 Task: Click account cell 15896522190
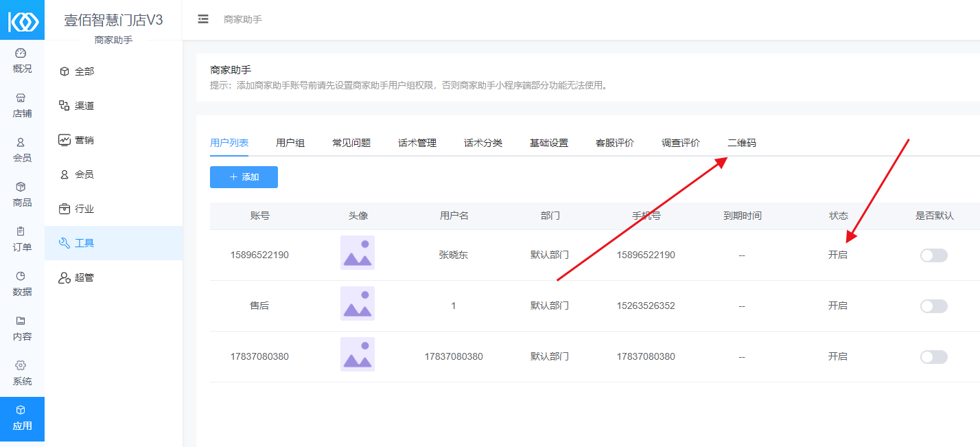[259, 255]
